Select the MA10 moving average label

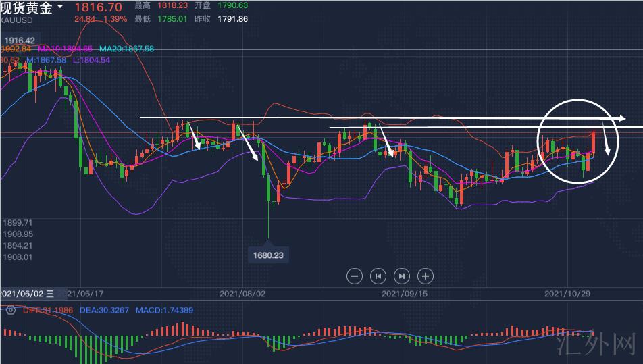[66, 49]
